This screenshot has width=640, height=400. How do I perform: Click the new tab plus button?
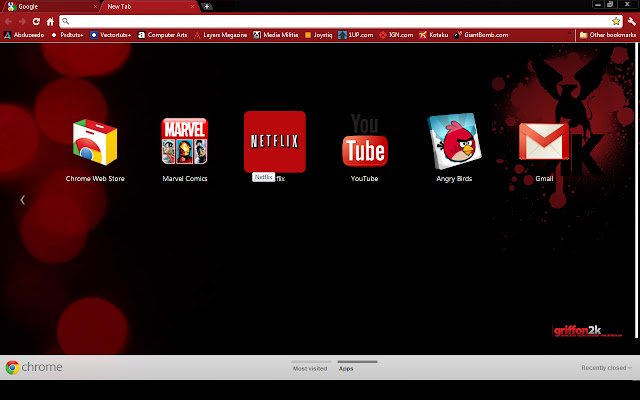[x=207, y=7]
